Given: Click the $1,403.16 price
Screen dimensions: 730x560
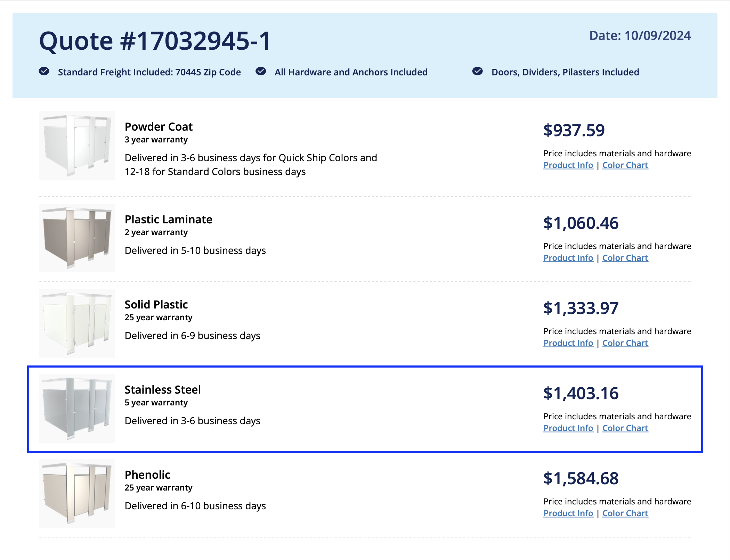Looking at the screenshot, I should pyautogui.click(x=581, y=394).
